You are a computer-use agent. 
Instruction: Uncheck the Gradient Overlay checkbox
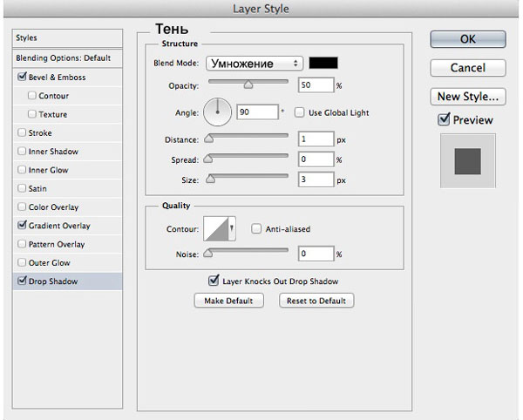(x=22, y=226)
